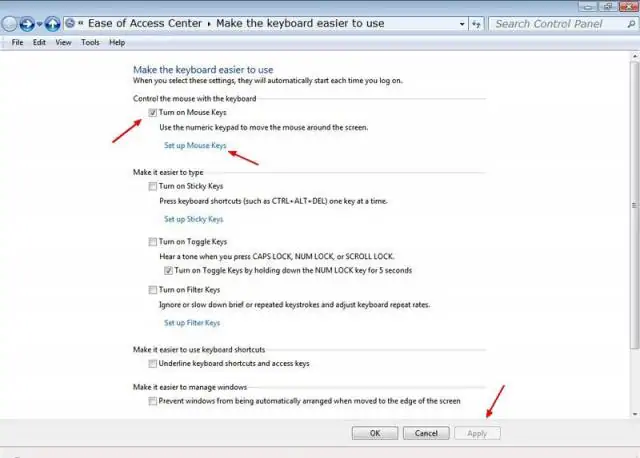Open Set up Filter Keys link
The width and height of the screenshot is (640, 458).
(x=192, y=323)
